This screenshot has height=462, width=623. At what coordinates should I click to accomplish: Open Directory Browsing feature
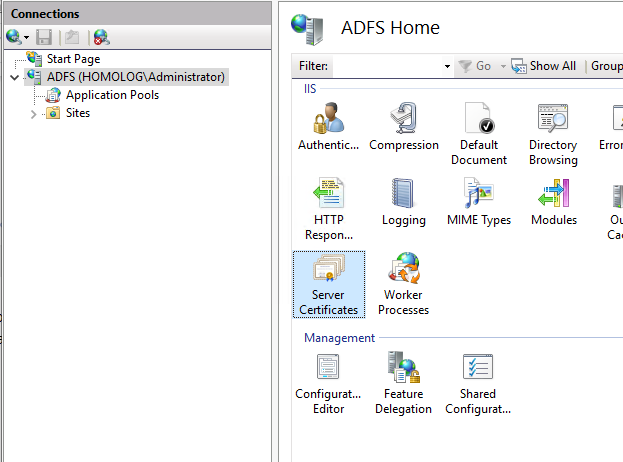553,134
